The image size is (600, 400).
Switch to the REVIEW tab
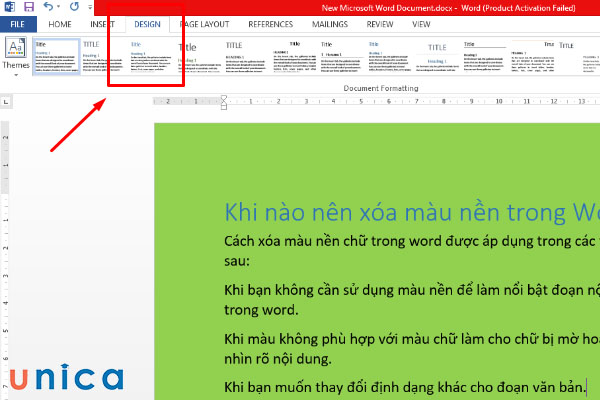pyautogui.click(x=380, y=24)
